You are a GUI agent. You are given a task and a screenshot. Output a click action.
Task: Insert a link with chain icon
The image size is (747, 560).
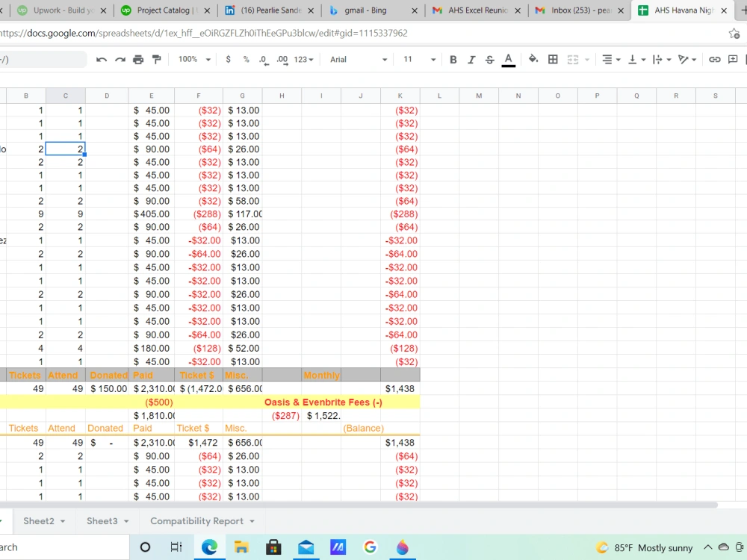point(714,60)
